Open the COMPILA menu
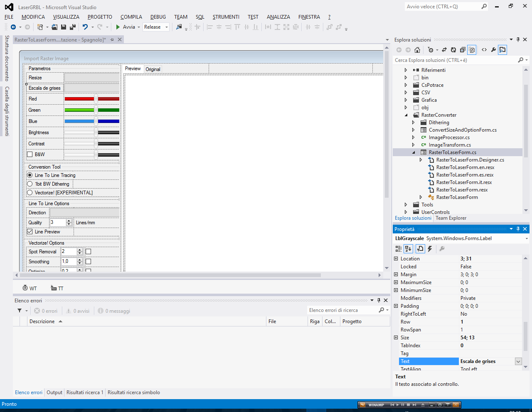Image resolution: width=532 pixels, height=412 pixels. click(131, 17)
